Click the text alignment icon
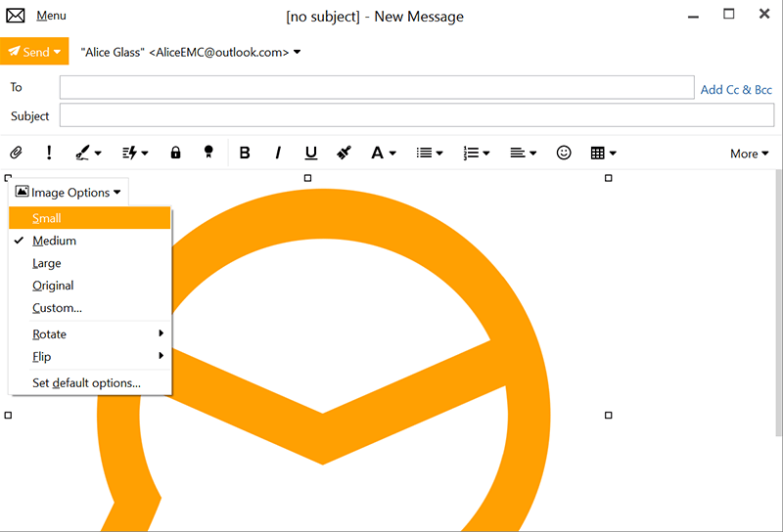 (518, 153)
